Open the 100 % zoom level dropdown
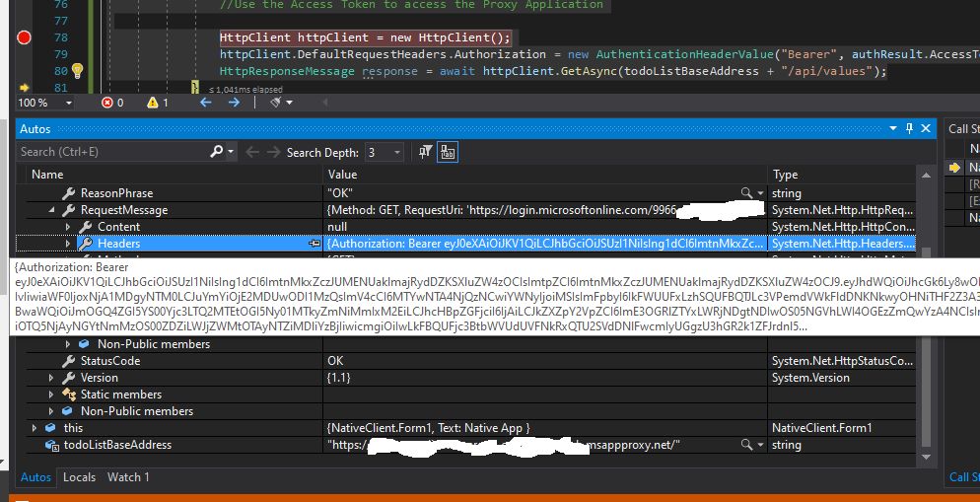Screen dimensions: 980x502 point(68,103)
